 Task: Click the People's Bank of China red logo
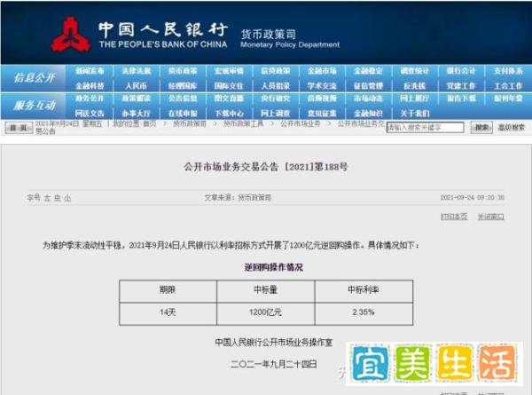[x=71, y=35]
